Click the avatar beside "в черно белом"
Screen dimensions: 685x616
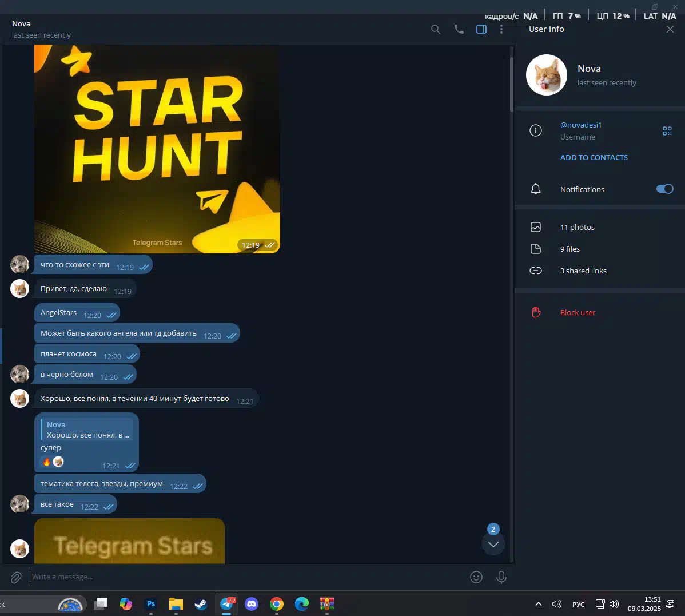[19, 375]
